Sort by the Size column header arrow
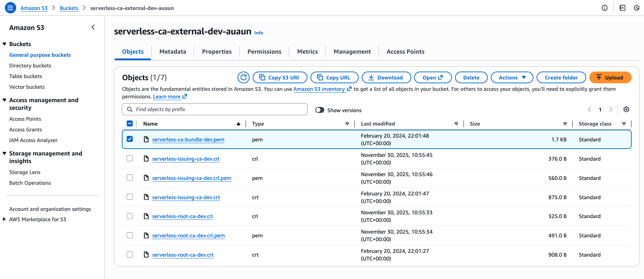 tap(565, 124)
